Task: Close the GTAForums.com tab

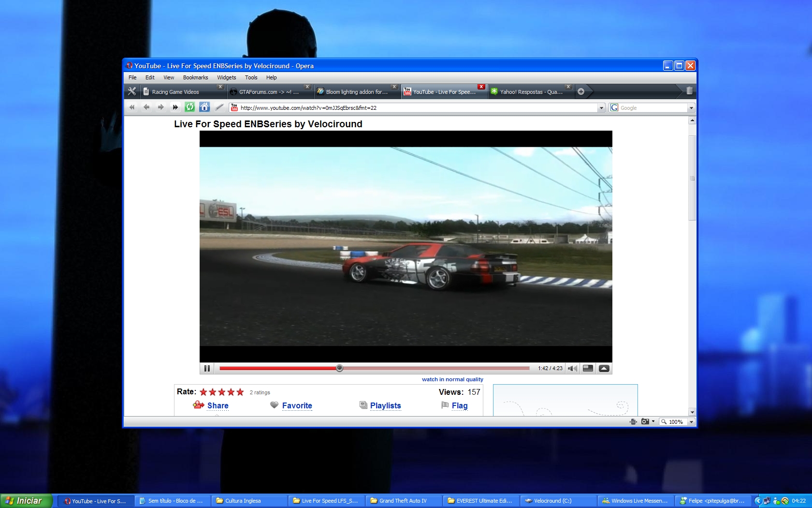Action: 307,87
